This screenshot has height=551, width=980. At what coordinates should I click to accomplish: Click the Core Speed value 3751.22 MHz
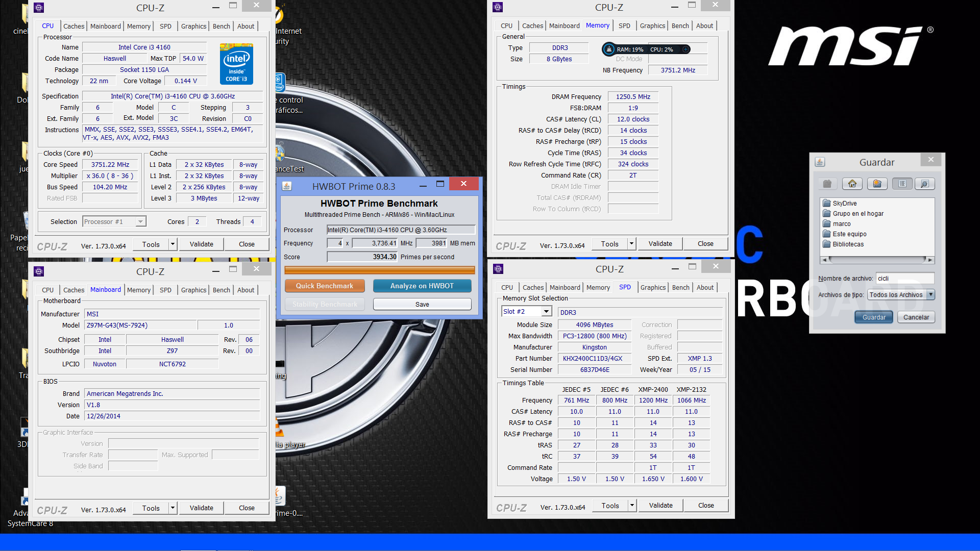pos(110,164)
